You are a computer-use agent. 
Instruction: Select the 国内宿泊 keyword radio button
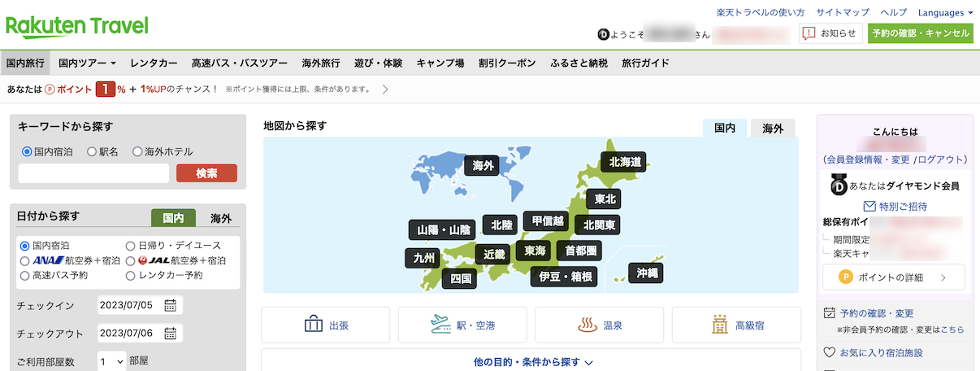point(27,151)
